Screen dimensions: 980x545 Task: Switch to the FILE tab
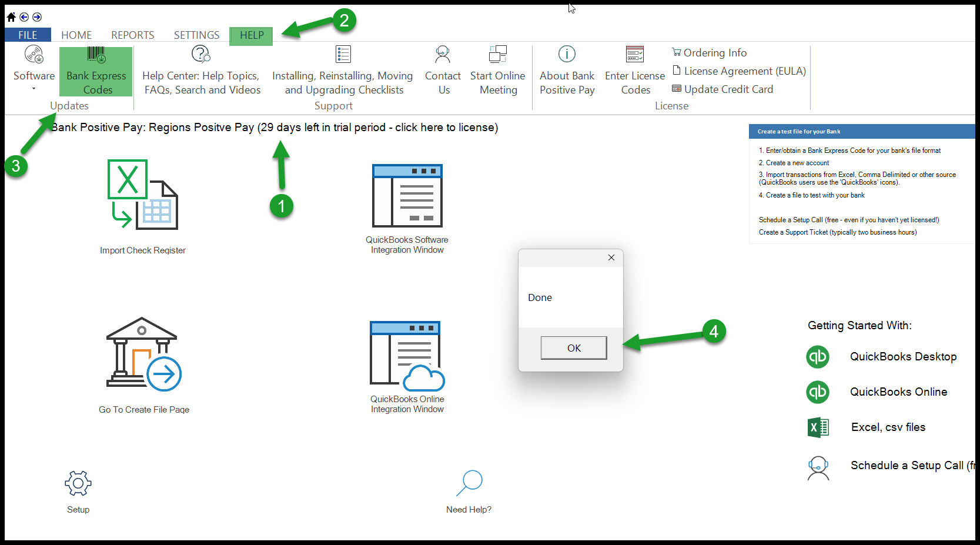pos(28,35)
